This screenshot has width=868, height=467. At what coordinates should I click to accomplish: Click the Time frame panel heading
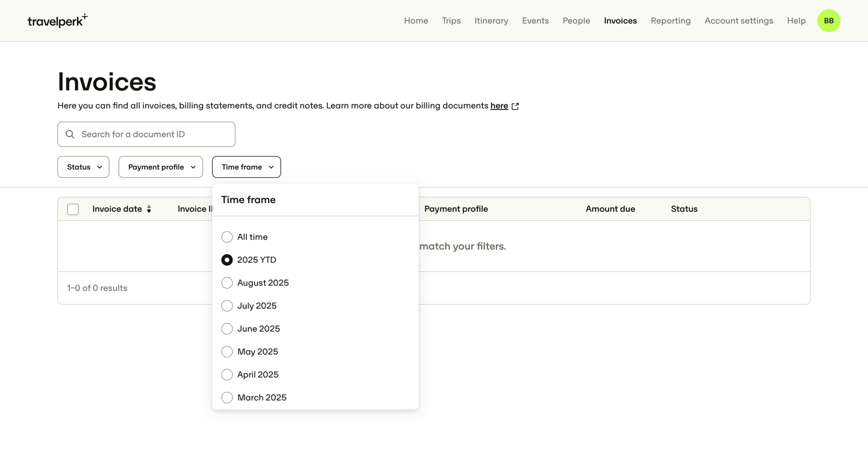coord(249,200)
